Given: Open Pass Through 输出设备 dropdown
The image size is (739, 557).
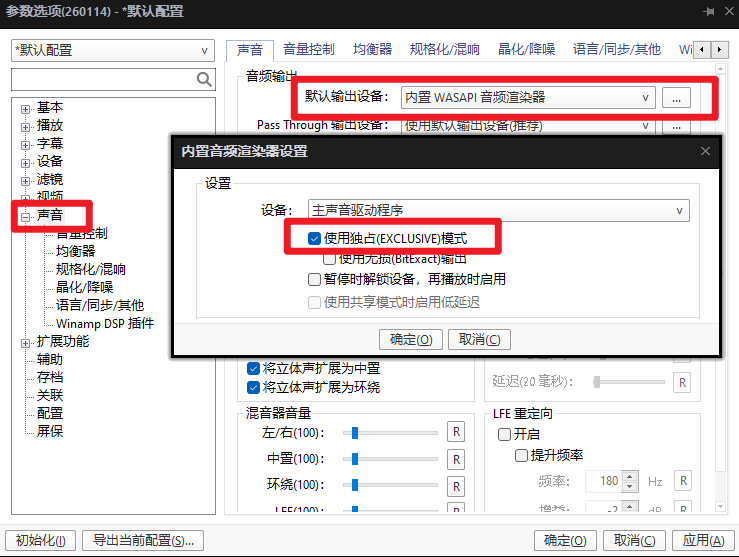Looking at the screenshot, I should [x=528, y=126].
